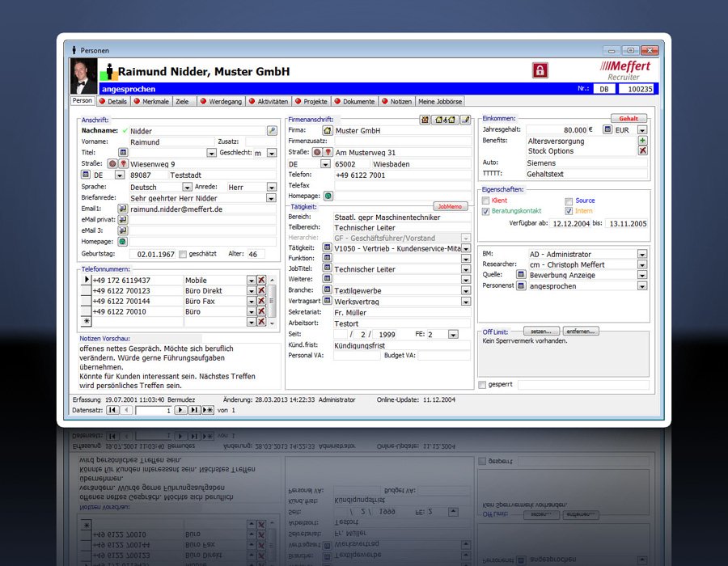Click the crossed-out company icon above Firmenanschrift
The height and width of the screenshot is (566, 728).
[425, 120]
